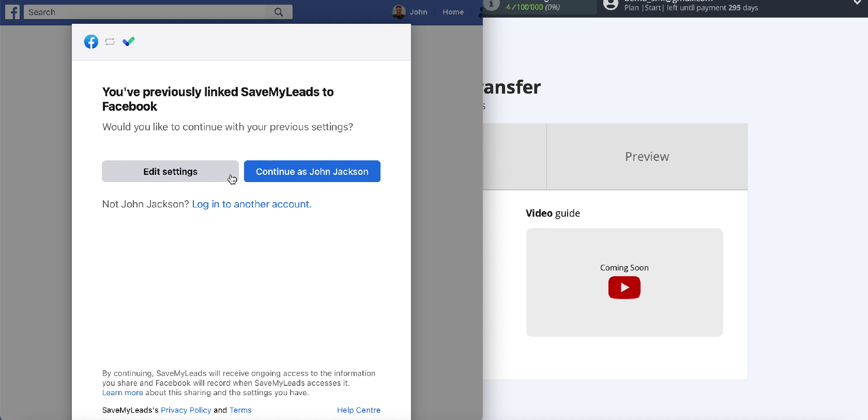Click the Facebook search magnifier button
The image size is (868, 420).
click(x=279, y=12)
